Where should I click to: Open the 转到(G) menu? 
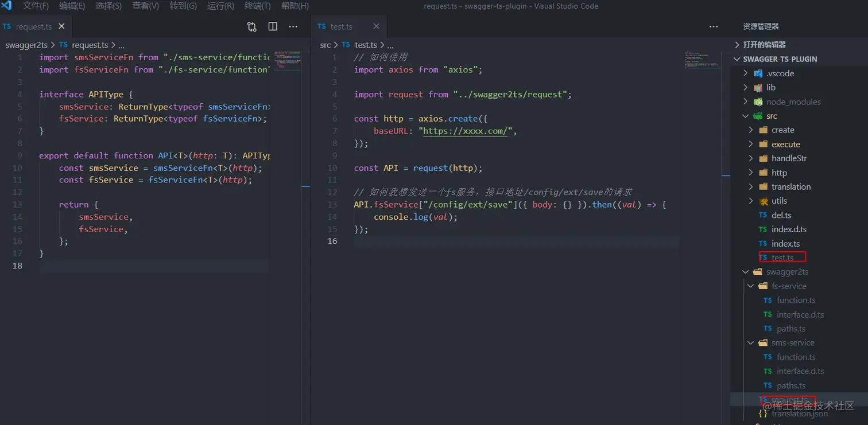pos(183,6)
